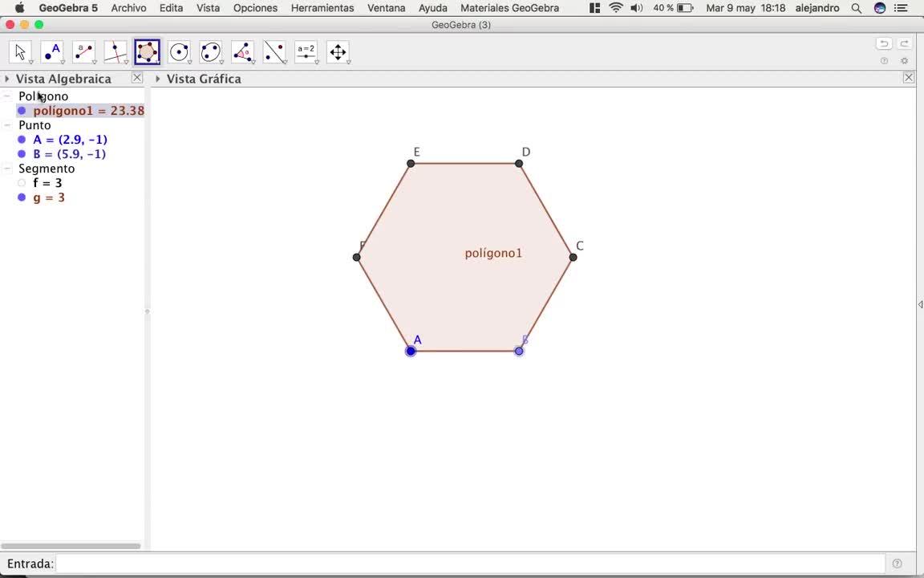Toggle visibility of polígono1

(x=22, y=110)
